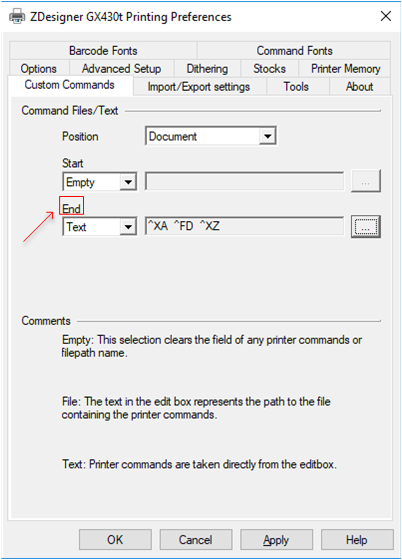Select the Dithering tab

point(207,69)
